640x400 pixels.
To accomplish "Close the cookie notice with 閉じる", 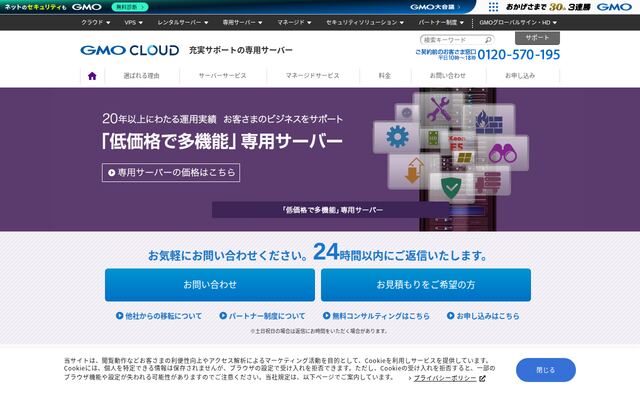I will point(546,370).
